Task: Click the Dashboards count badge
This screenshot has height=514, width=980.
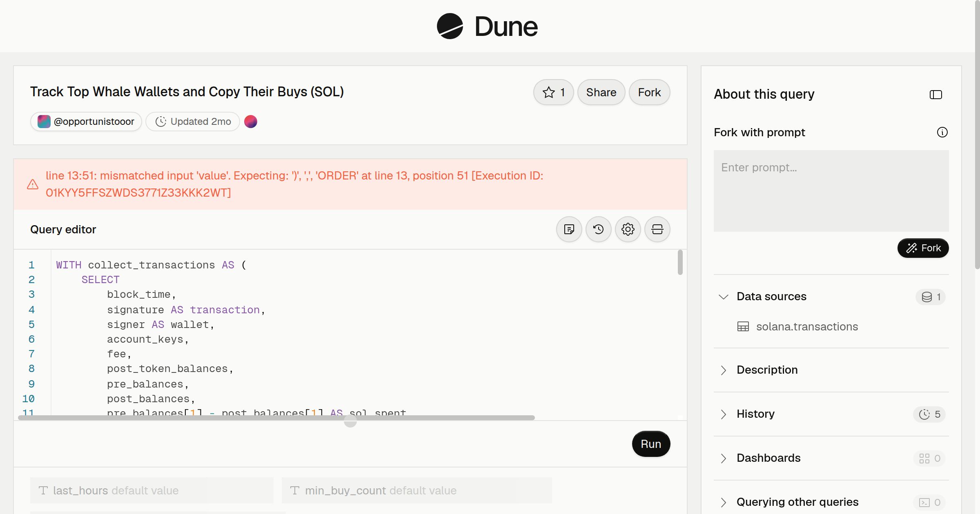Action: pos(929,459)
